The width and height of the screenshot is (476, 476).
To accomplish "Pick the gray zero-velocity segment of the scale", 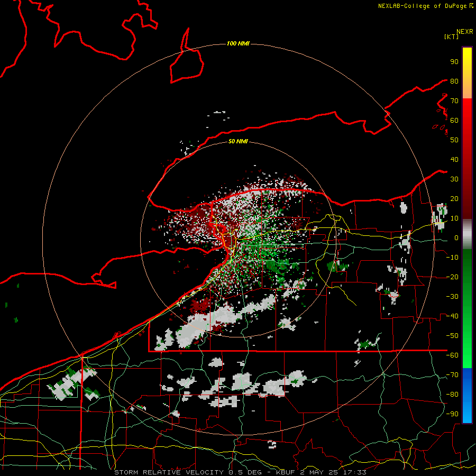I will pos(467,234).
